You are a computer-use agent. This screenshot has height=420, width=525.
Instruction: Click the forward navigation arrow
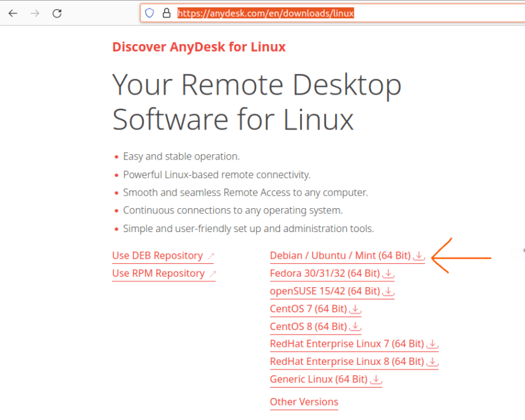[34, 12]
